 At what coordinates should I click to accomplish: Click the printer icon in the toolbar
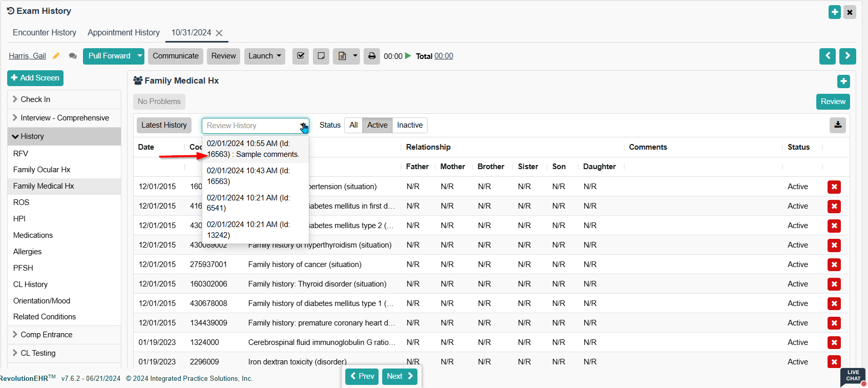pyautogui.click(x=372, y=56)
